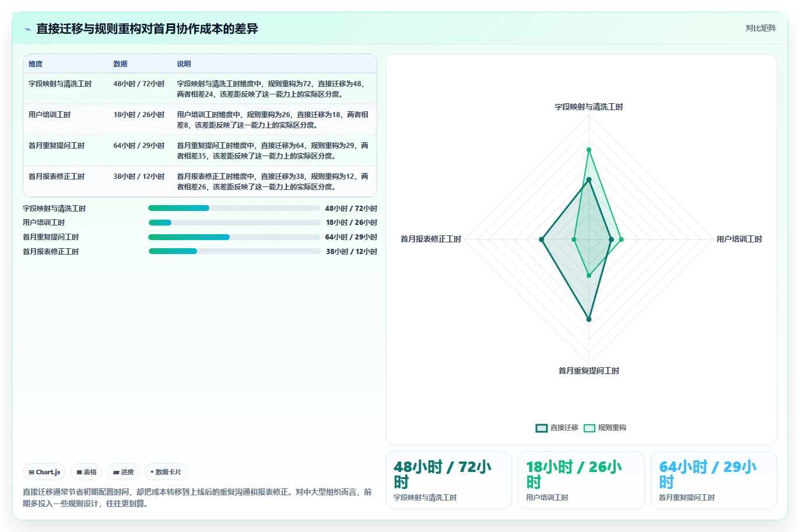Click description mentioning 两者相差35
This screenshot has width=800, height=532.
pos(273,151)
